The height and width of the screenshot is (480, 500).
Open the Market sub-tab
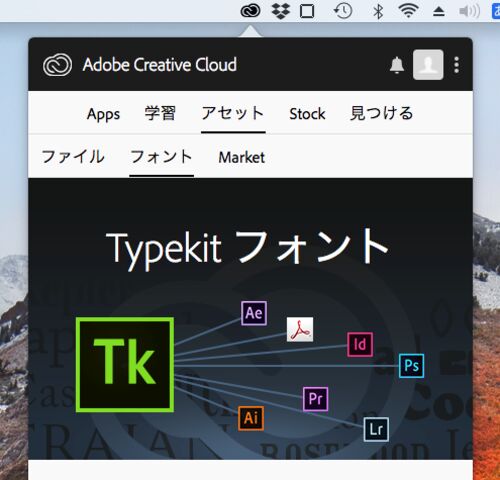(242, 157)
